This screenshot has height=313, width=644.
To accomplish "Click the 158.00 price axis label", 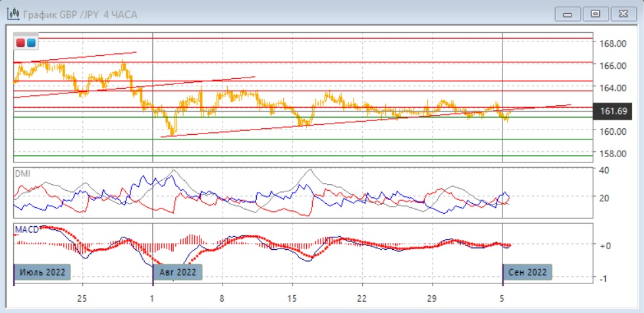I will (x=612, y=154).
